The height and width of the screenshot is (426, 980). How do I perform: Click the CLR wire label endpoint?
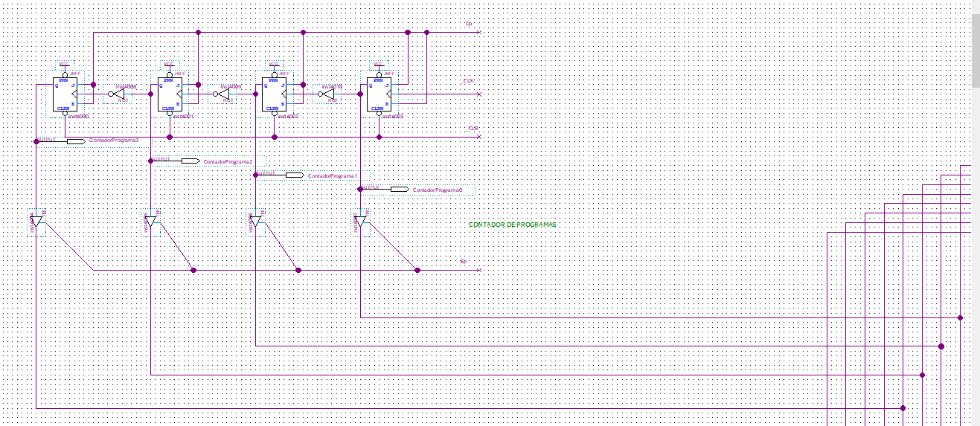point(479,137)
